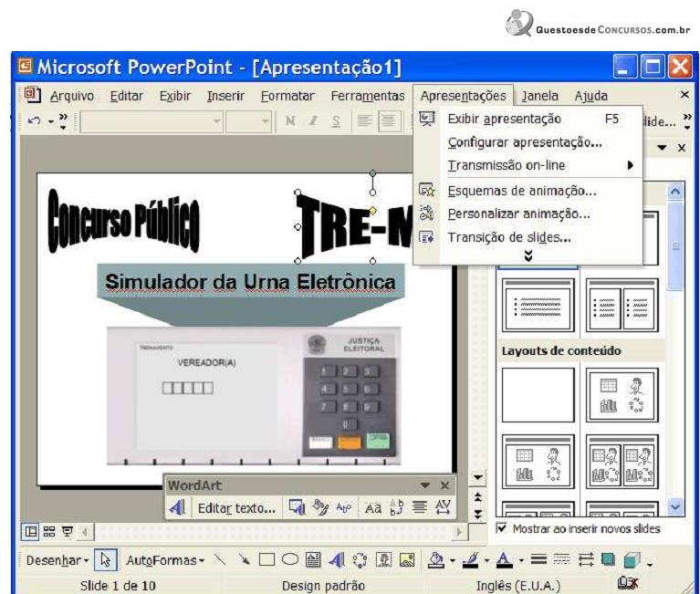Select the Line drawing tool
The image size is (700, 594).
(x=220, y=559)
